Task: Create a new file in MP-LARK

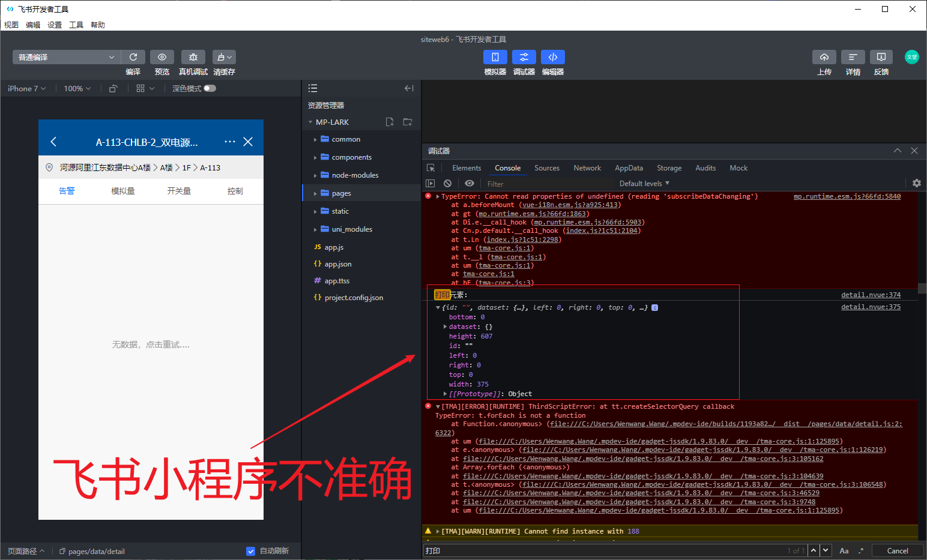Action: [x=390, y=122]
